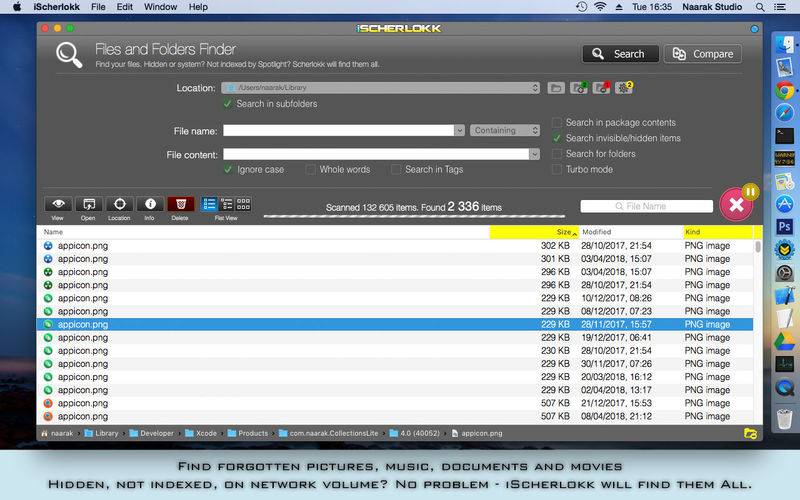Enable Turbo mode checkbox
800x500 pixels.
click(x=557, y=169)
